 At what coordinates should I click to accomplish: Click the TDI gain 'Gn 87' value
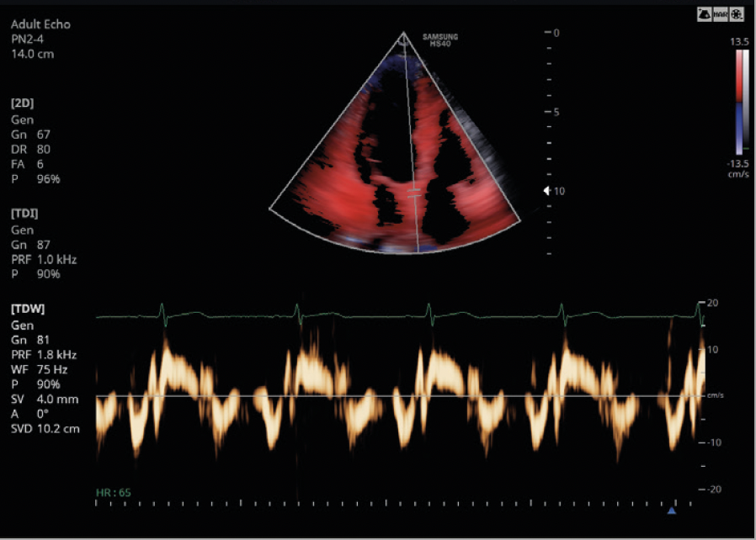pyautogui.click(x=30, y=245)
